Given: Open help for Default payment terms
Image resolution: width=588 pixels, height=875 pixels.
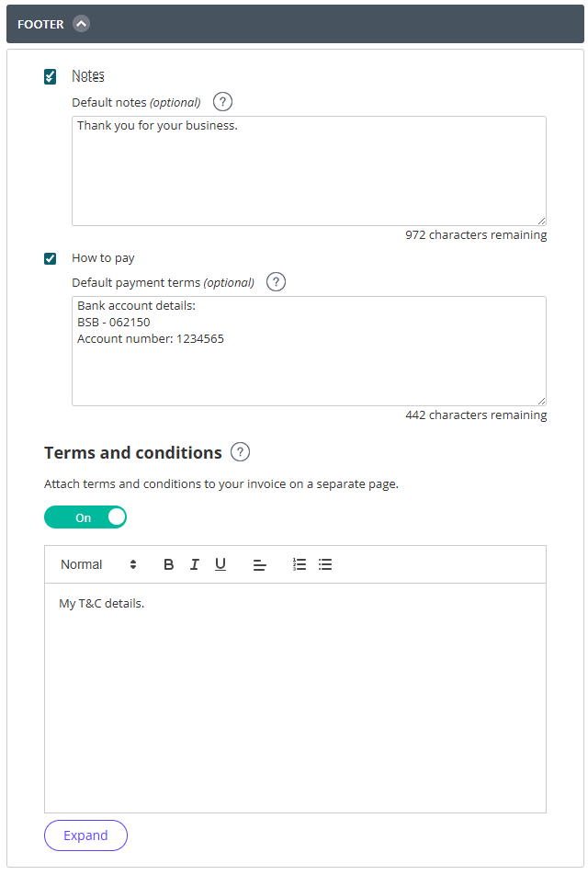Looking at the screenshot, I should coord(276,282).
